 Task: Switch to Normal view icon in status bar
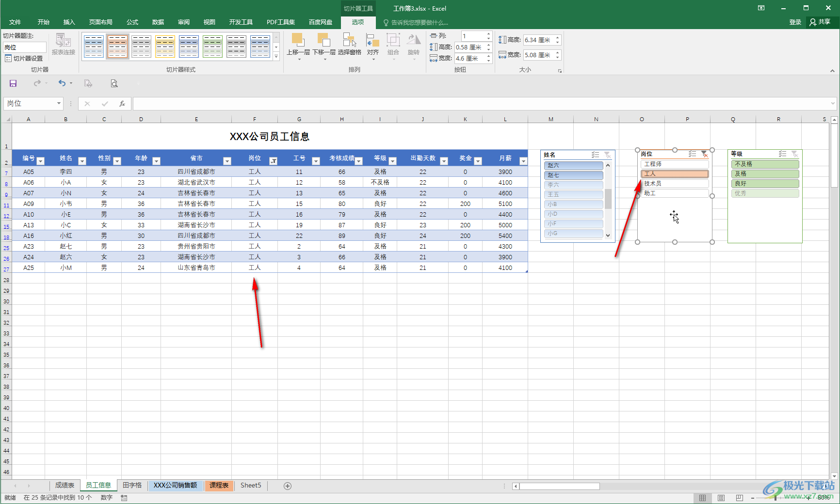[702, 498]
